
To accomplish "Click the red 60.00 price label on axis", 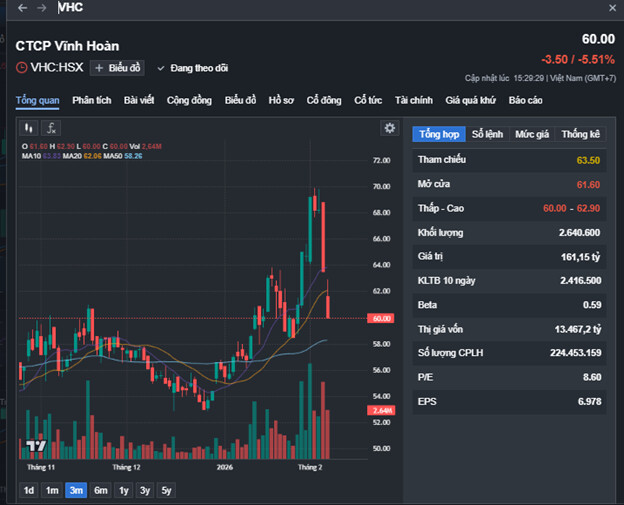I will pyautogui.click(x=381, y=318).
